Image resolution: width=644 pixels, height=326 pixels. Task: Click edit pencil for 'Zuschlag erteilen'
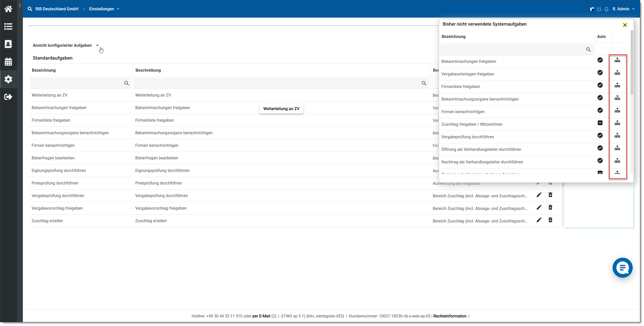(539, 220)
